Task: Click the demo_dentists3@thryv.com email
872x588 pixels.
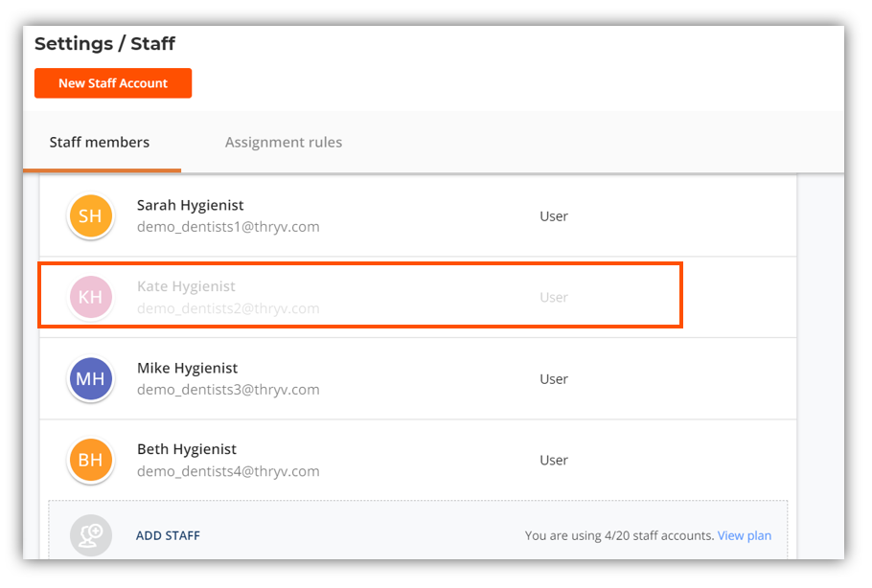Action: pyautogui.click(x=228, y=391)
